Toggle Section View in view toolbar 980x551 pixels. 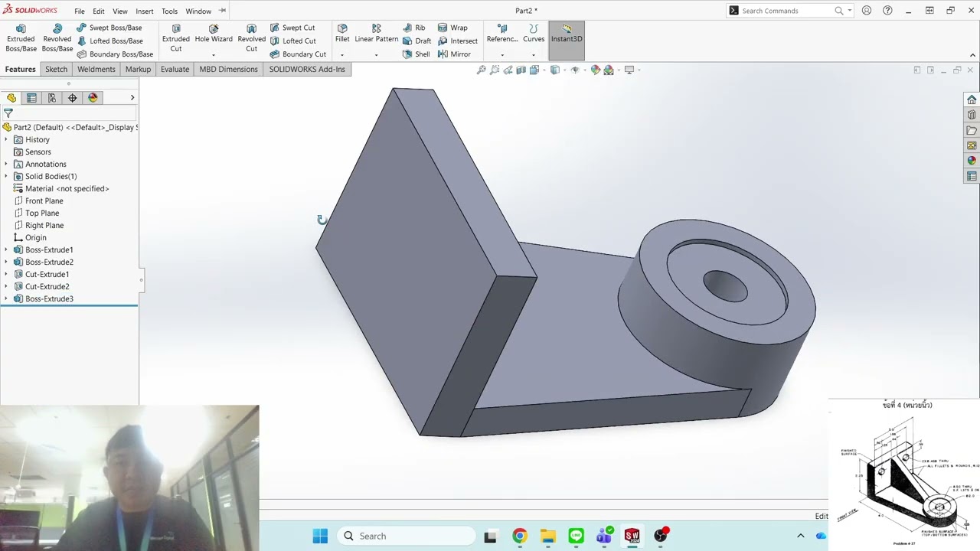point(521,70)
